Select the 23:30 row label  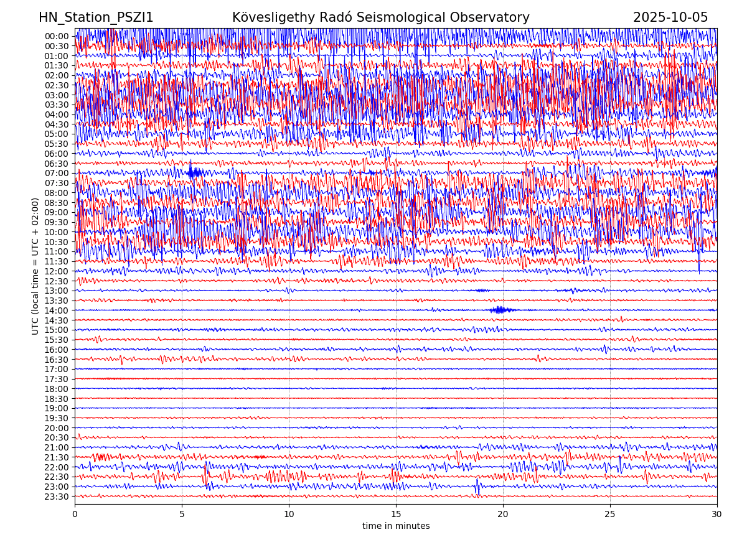(56, 497)
